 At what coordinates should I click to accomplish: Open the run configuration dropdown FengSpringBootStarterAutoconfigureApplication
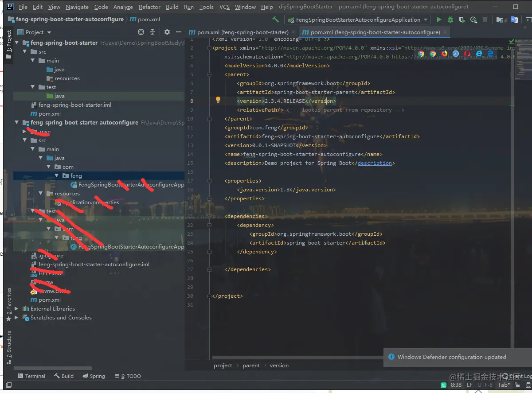tap(357, 19)
